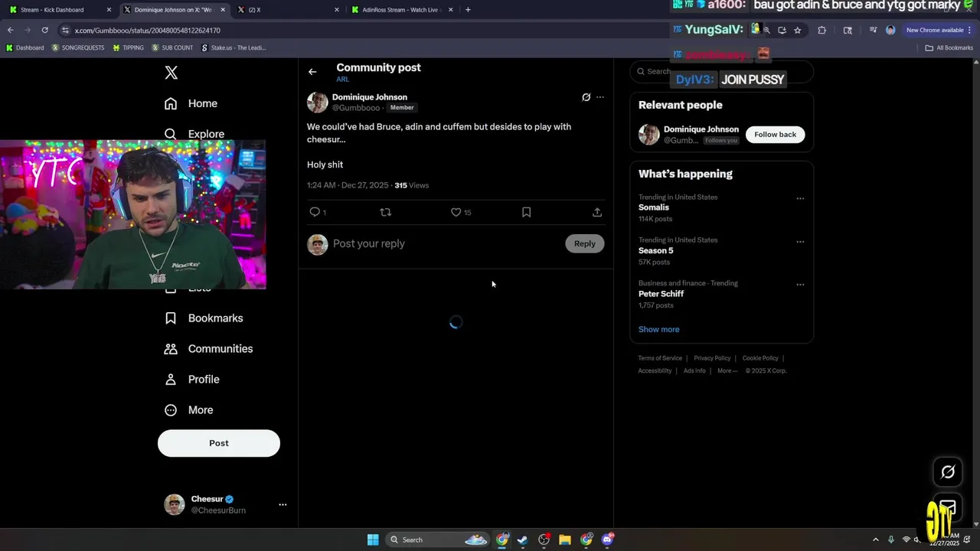Like the post with heart icon
This screenshot has width=980, height=551.
(x=456, y=212)
